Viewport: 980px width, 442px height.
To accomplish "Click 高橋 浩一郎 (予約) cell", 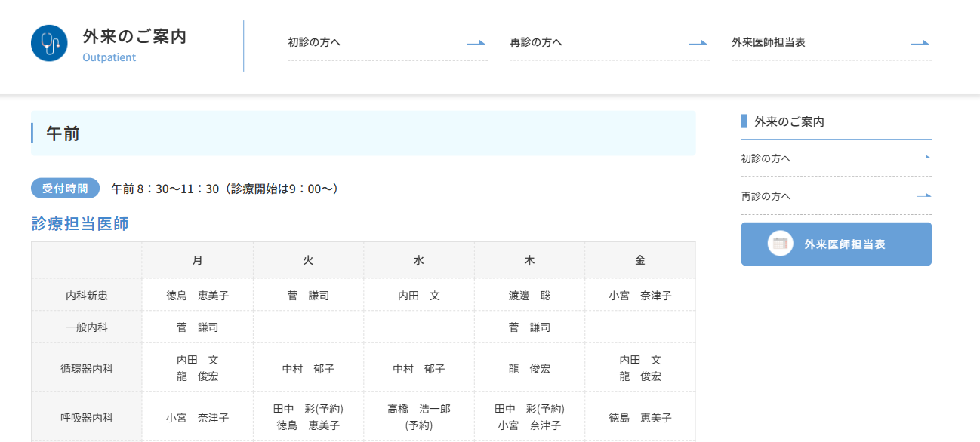I will [x=419, y=417].
